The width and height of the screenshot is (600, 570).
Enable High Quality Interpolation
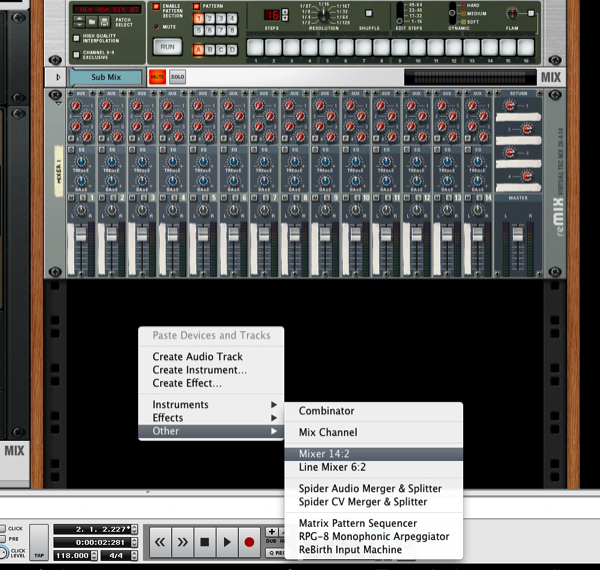pyautogui.click(x=77, y=38)
